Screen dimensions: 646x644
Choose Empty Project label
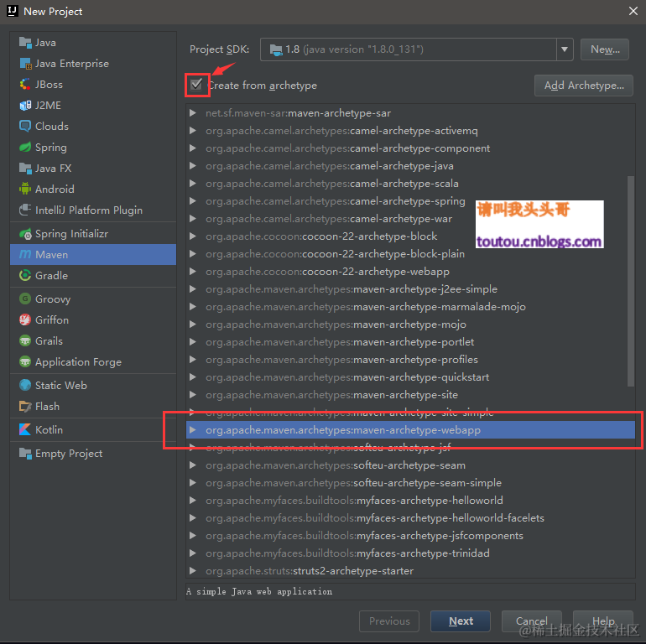tap(69, 454)
